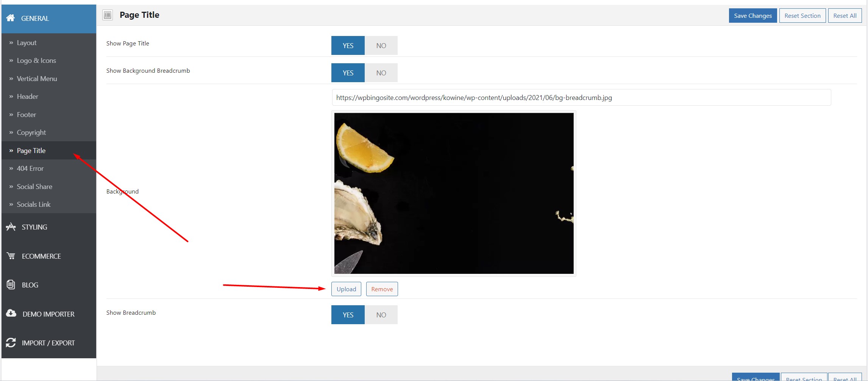Expand the Layout submenu arrow
The height and width of the screenshot is (381, 868).
click(x=11, y=43)
